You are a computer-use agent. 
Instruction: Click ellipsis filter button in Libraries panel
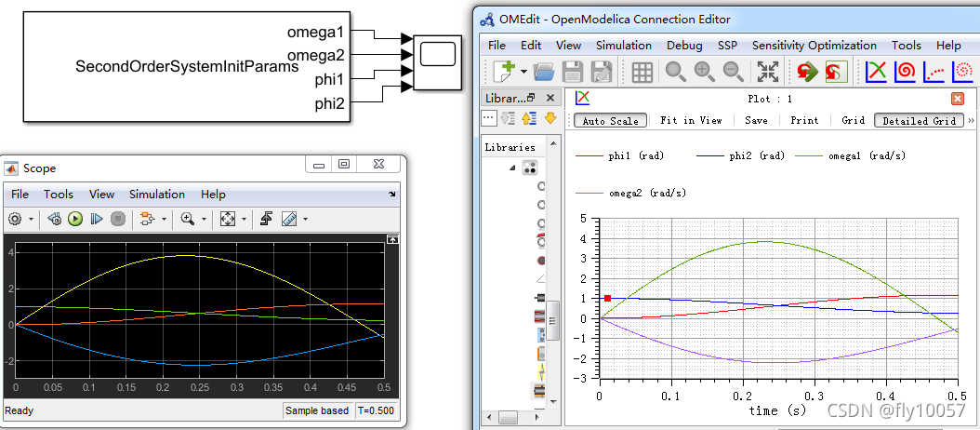pos(489,117)
